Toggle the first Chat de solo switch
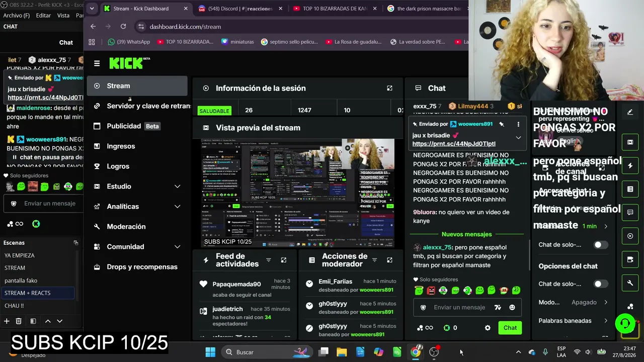Screen dimensions: 644x362 pos(601,245)
